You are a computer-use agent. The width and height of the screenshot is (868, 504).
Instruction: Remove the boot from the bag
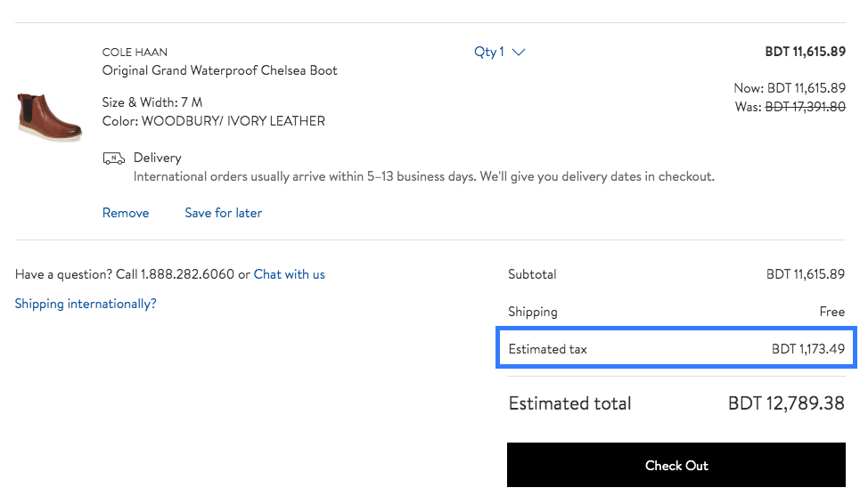(x=126, y=213)
